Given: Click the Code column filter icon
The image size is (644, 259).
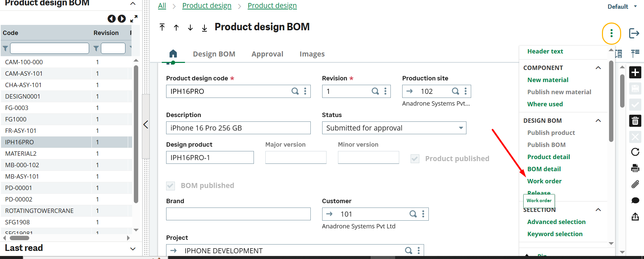Looking at the screenshot, I should pyautogui.click(x=5, y=48).
